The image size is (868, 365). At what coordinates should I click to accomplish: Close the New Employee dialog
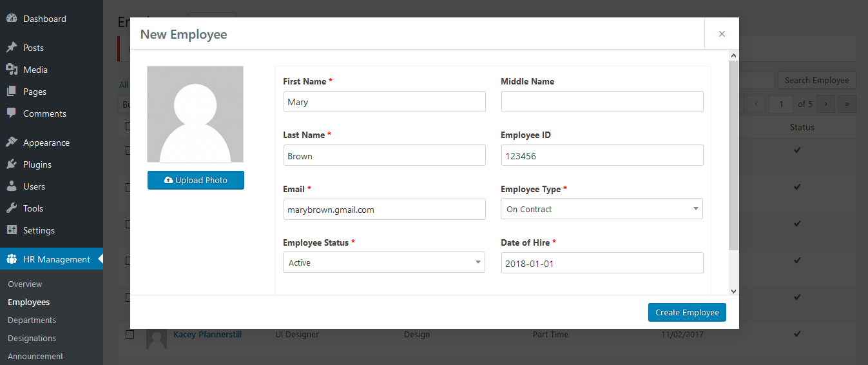(x=722, y=34)
